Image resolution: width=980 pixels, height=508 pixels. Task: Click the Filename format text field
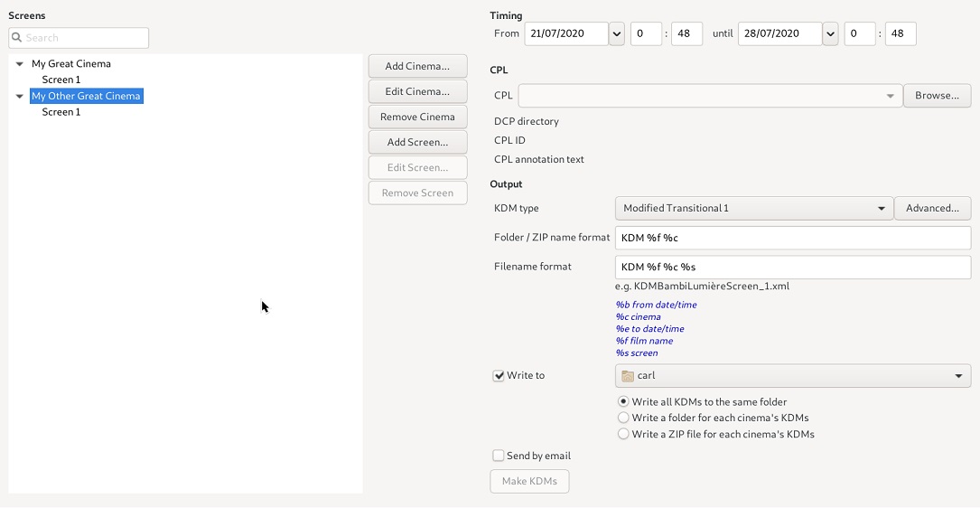pyautogui.click(x=792, y=268)
